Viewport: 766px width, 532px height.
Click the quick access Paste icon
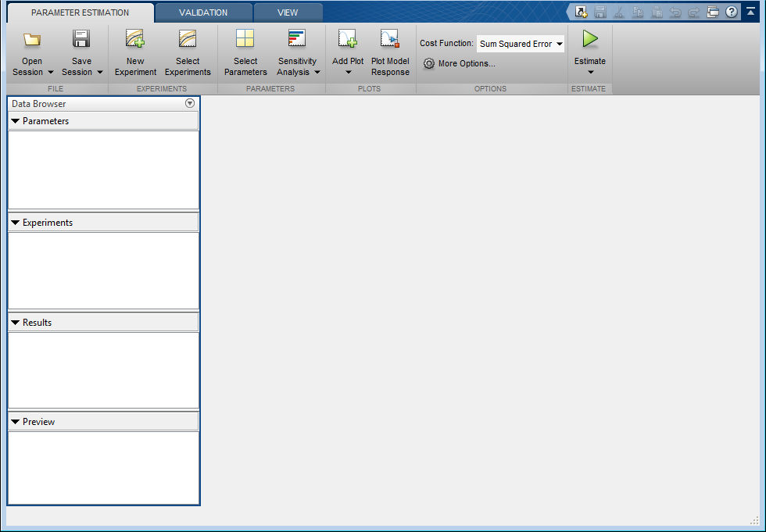[x=657, y=12]
